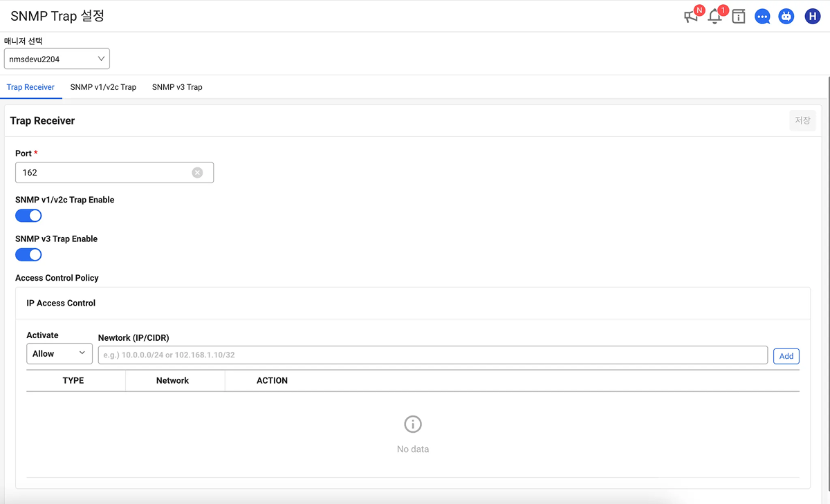The image size is (830, 504).
Task: Clear the Port field with X icon
Action: tap(197, 173)
